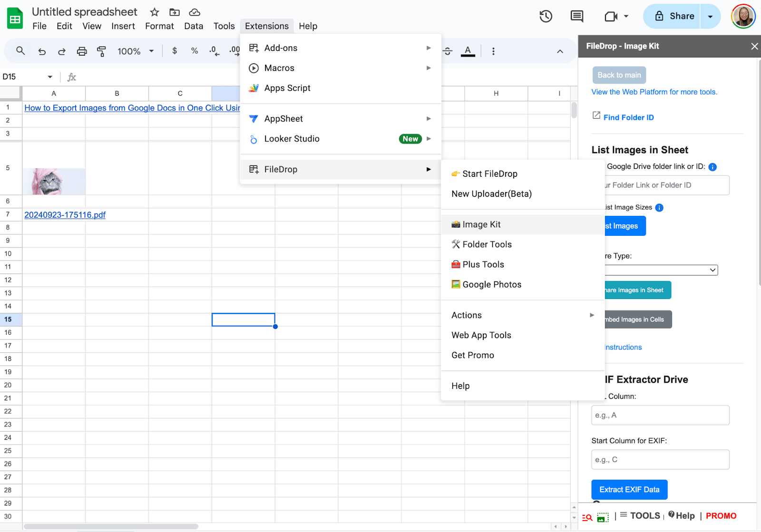
Task: Select Apps Script from Extensions menu
Action: pos(340,88)
